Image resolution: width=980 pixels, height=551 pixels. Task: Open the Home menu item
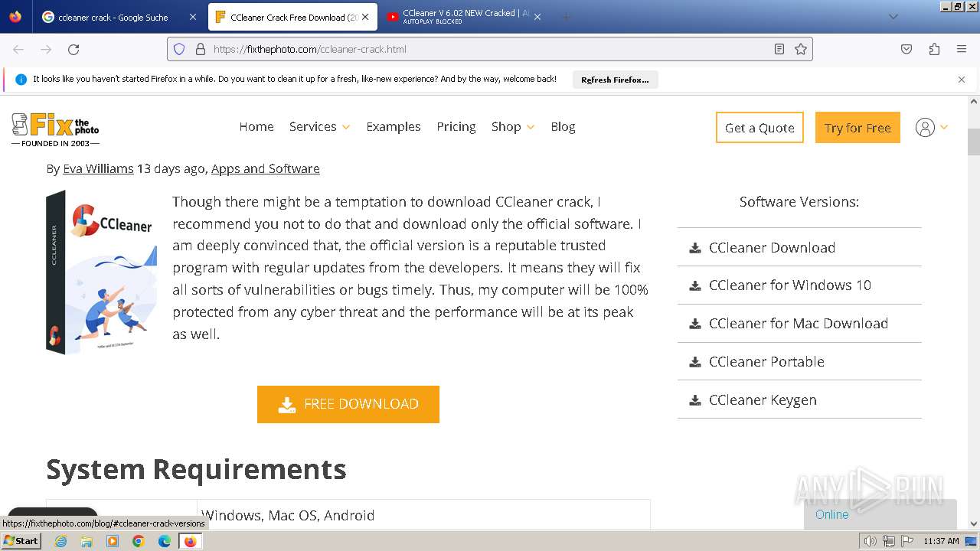[256, 127]
